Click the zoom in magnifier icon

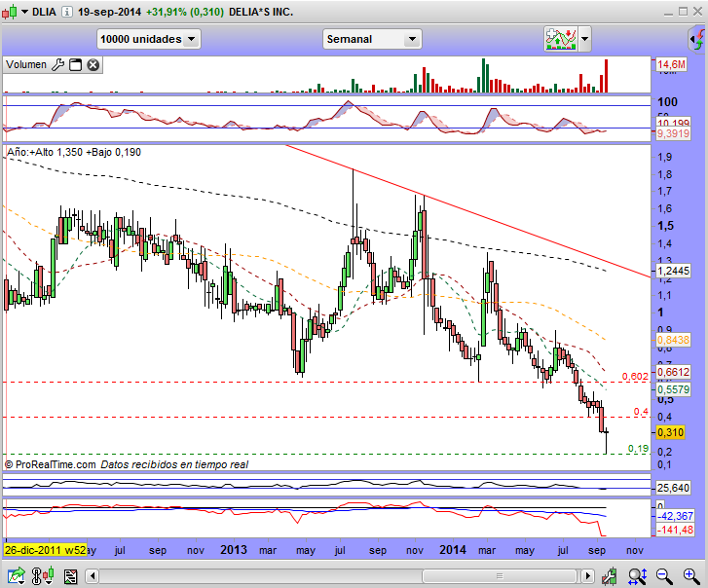click(691, 576)
